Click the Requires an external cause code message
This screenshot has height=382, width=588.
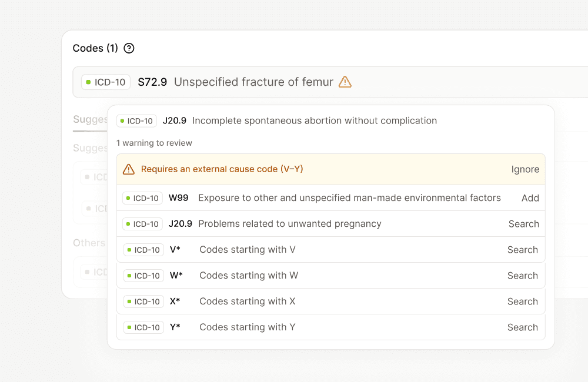222,169
